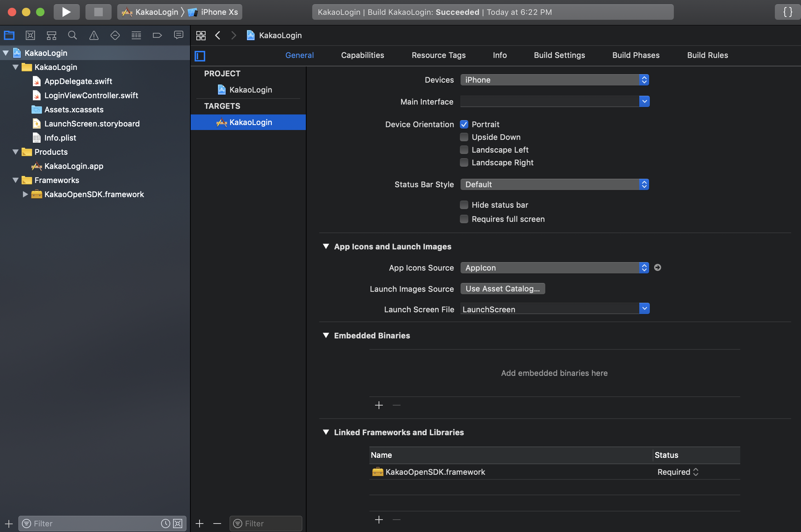Image resolution: width=801 pixels, height=532 pixels.
Task: Click Use Asset Catalog button
Action: coord(502,289)
